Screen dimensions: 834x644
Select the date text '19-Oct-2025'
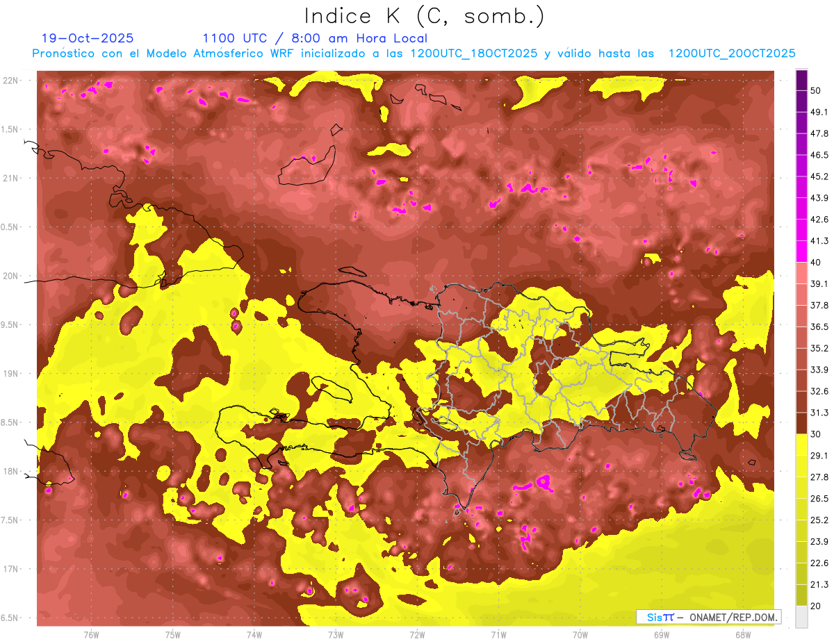pyautogui.click(x=88, y=38)
